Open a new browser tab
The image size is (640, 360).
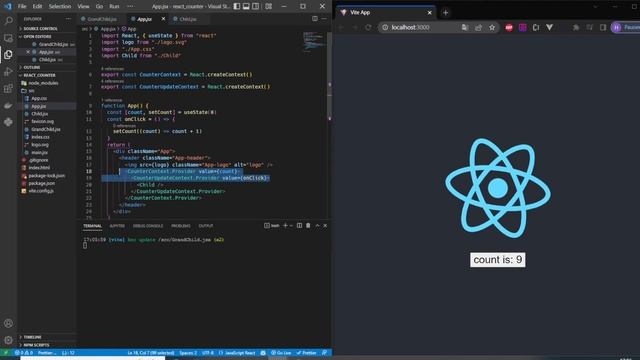pyautogui.click(x=445, y=13)
